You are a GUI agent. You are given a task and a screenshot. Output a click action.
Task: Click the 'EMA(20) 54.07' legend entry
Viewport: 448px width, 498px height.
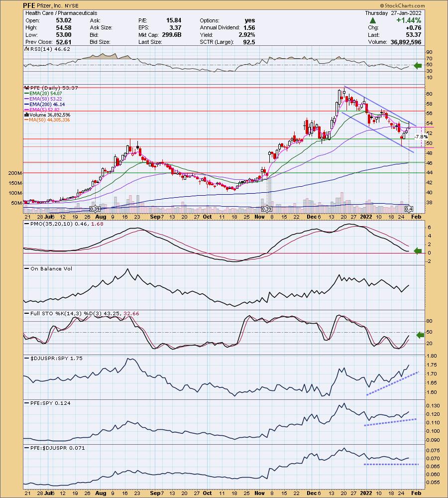click(43, 94)
